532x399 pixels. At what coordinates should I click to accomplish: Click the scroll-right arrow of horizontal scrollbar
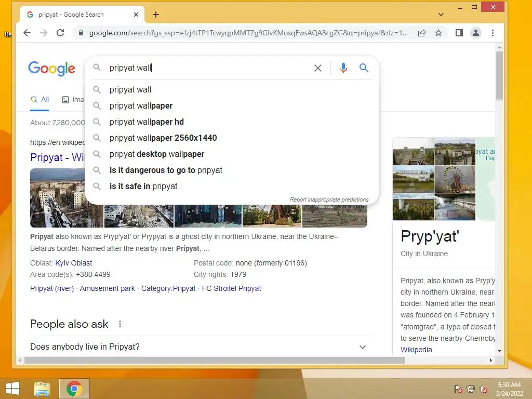point(490,361)
